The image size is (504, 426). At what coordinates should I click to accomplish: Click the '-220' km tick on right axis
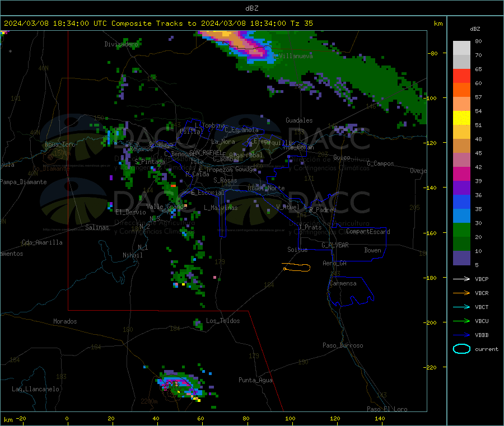coord(431,368)
